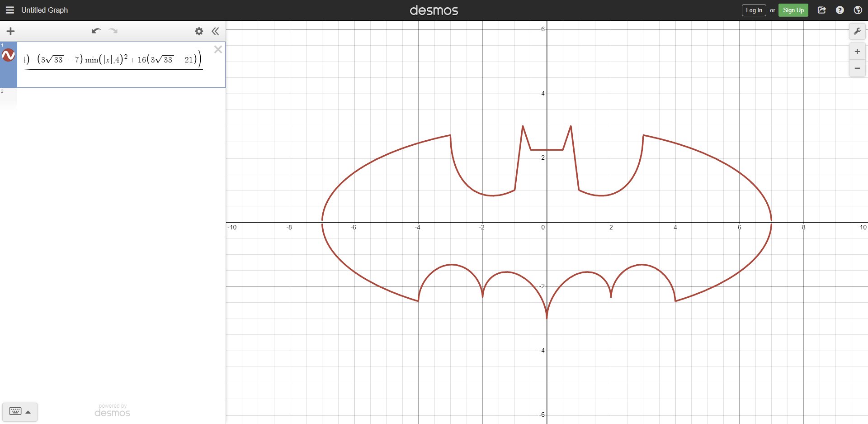Collapse the expression list panel
This screenshot has height=424, width=868.
pyautogui.click(x=215, y=31)
